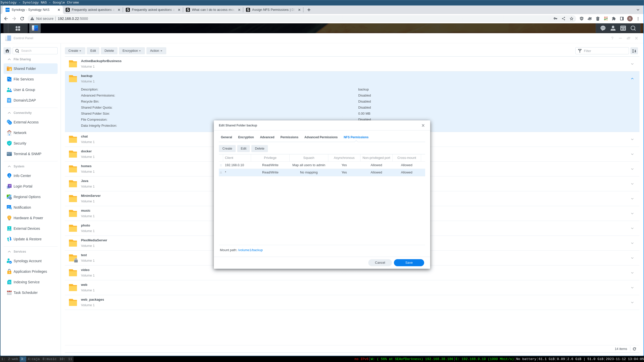
Task: Open the Control Panel help icon
Action: click(x=612, y=38)
